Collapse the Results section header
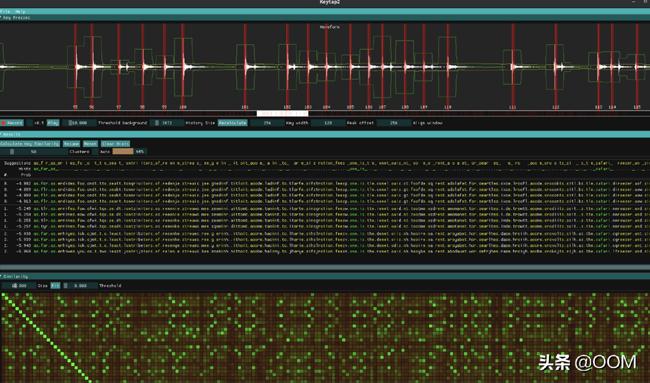The height and width of the screenshot is (383, 650). pos(325,134)
